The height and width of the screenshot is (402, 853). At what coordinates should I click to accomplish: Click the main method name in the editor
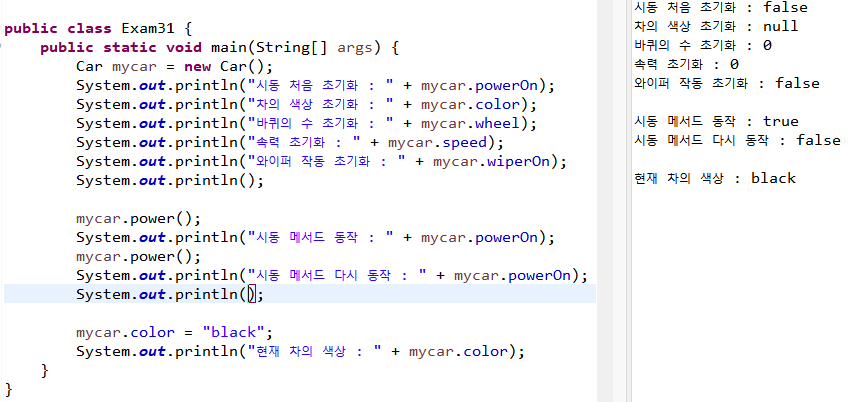228,47
